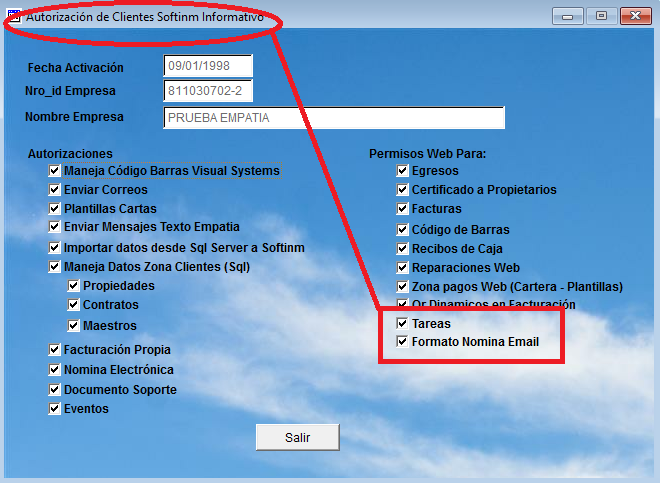Toggle Egresos web permission
The height and width of the screenshot is (483, 660).
tap(402, 171)
